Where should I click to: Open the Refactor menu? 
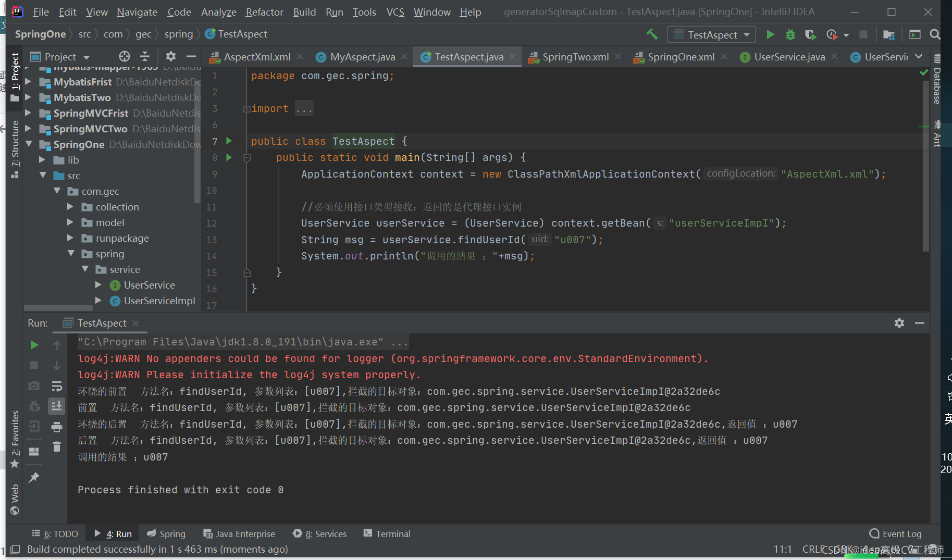(x=264, y=12)
